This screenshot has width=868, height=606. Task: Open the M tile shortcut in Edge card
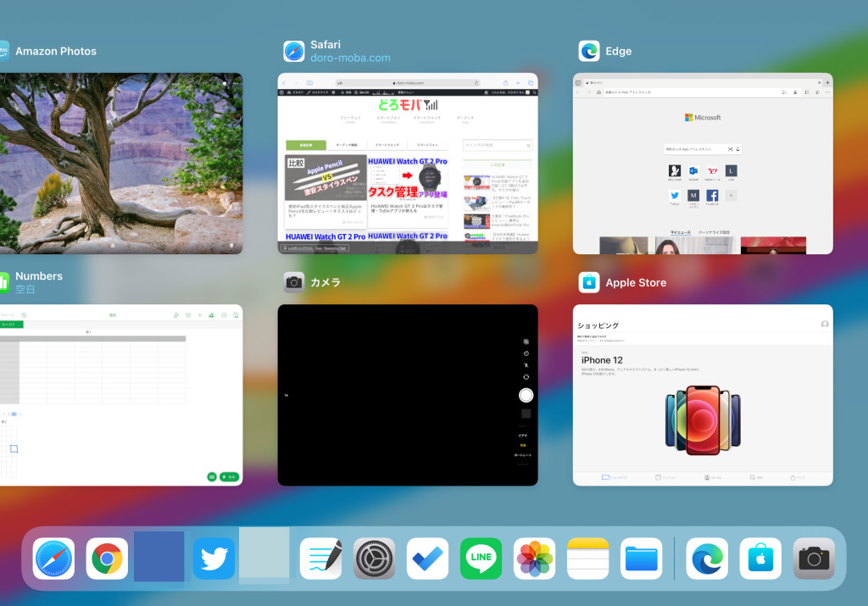(693, 195)
